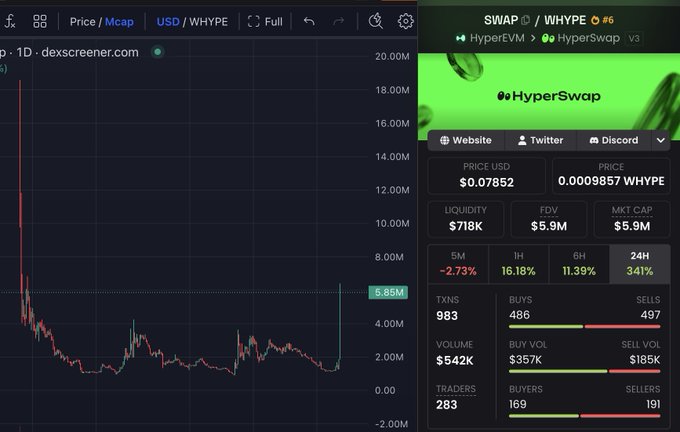680x432 pixels.
Task: Select USD denomination for chart
Action: (x=168, y=22)
